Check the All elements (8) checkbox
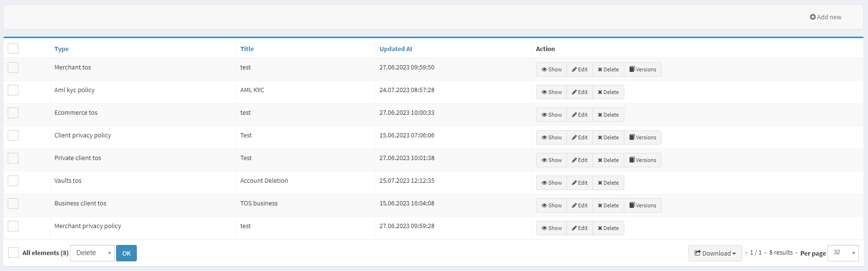Screen dimensions: 868x271 point(13,253)
